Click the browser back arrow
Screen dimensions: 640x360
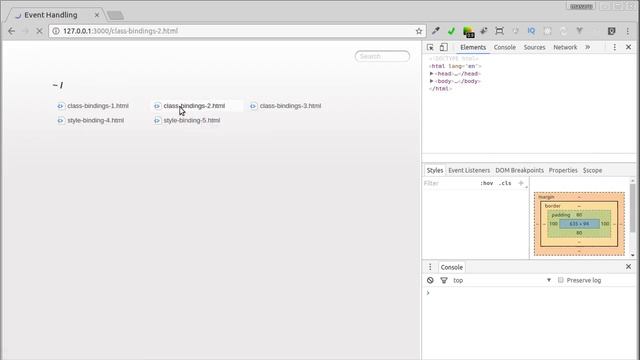coord(11,31)
